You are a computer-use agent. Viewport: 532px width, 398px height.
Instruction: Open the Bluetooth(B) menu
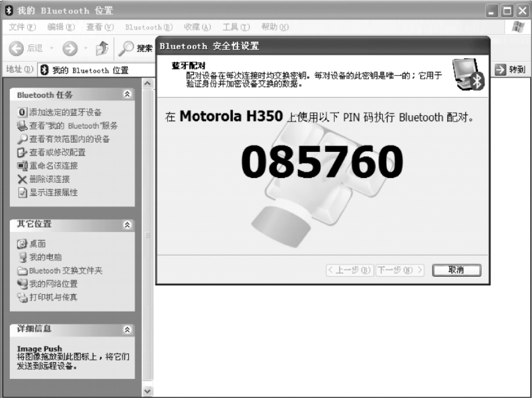149,27
